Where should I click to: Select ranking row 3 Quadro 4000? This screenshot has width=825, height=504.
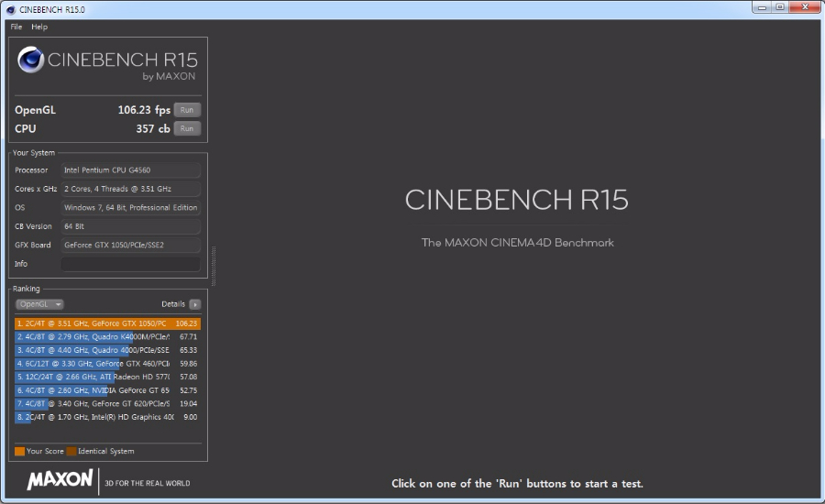[108, 350]
